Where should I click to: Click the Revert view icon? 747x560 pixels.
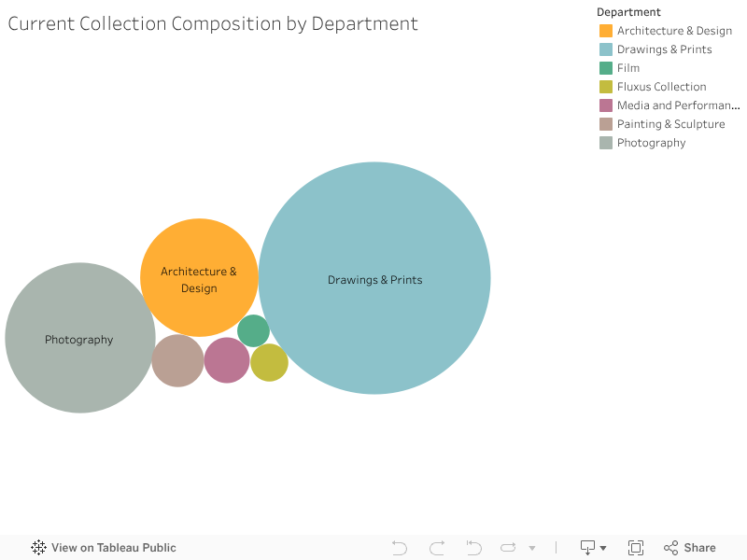click(x=473, y=548)
